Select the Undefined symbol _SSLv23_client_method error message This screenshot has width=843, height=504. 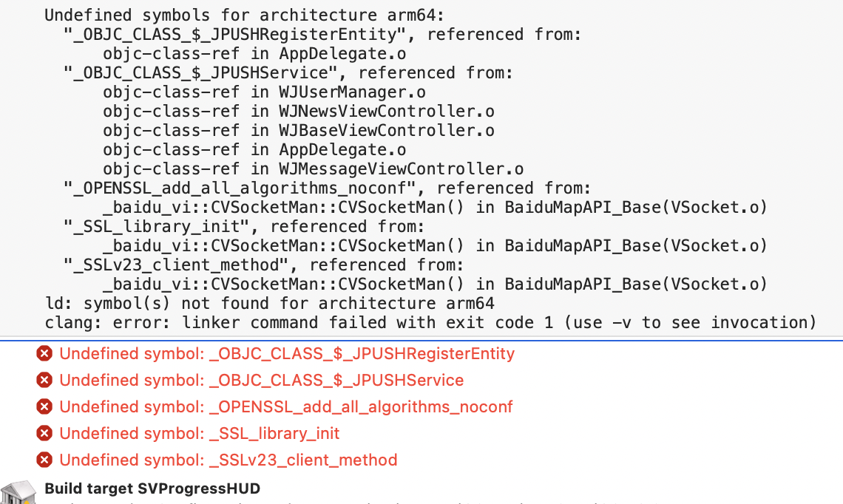coord(228,460)
